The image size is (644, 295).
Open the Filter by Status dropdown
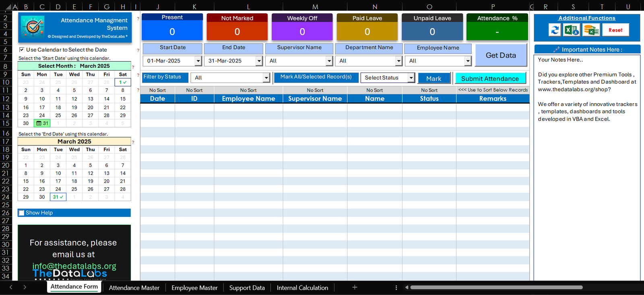pyautogui.click(x=266, y=78)
